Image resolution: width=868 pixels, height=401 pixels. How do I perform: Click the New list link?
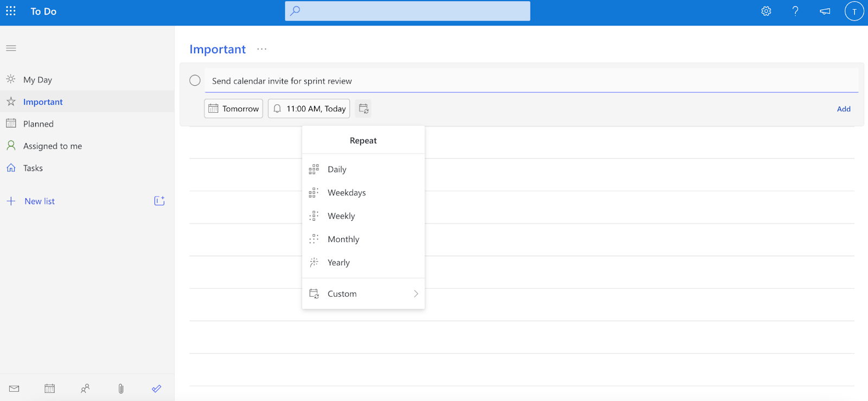pos(40,201)
